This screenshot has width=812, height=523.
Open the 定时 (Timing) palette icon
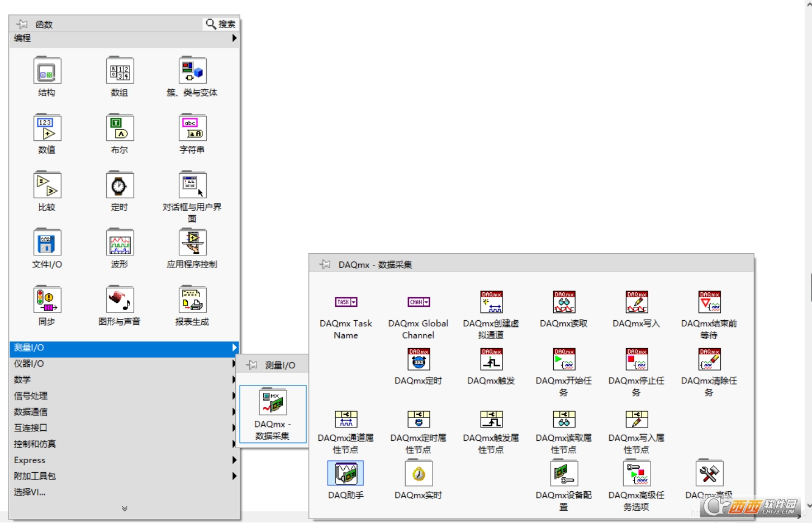click(x=120, y=186)
